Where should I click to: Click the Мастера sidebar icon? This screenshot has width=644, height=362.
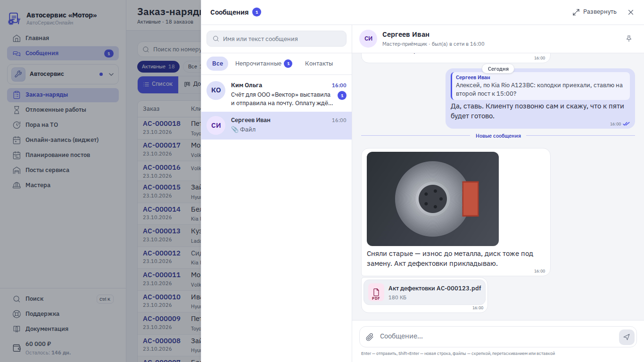tap(17, 185)
